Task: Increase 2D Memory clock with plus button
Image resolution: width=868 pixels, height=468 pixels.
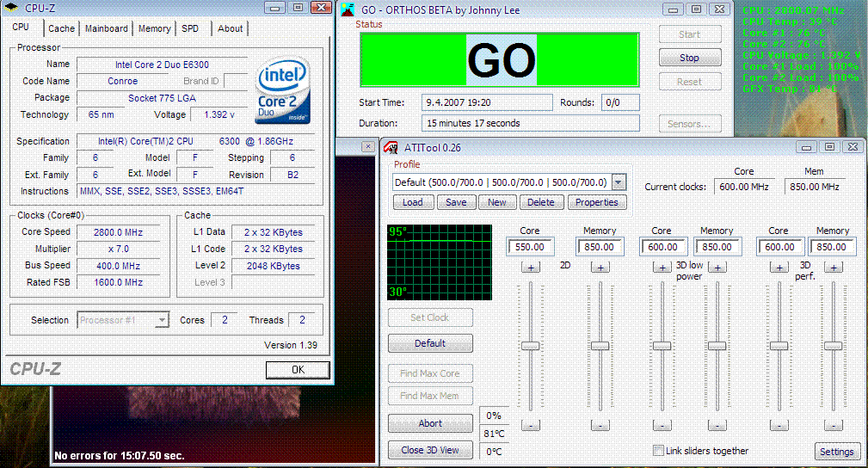Action: tap(600, 268)
